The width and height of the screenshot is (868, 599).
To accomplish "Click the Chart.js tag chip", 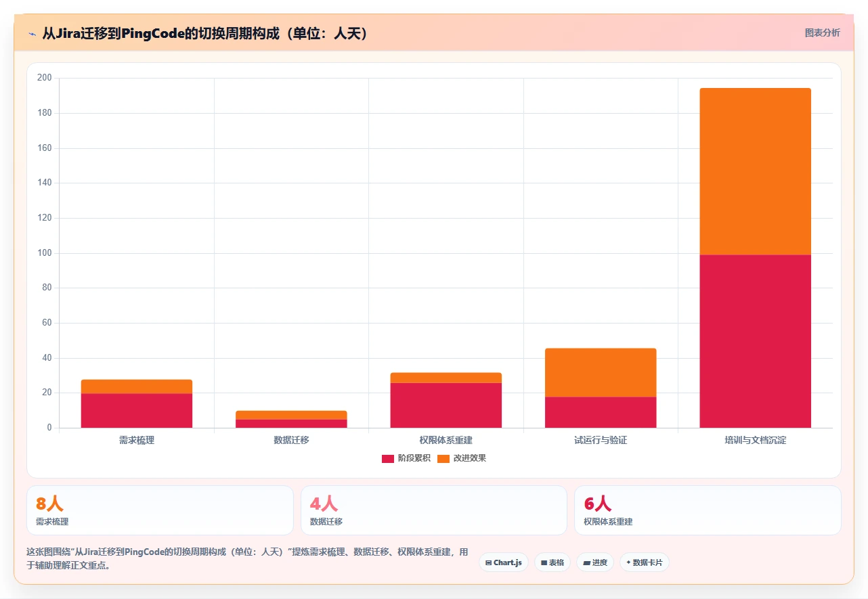I will (504, 562).
